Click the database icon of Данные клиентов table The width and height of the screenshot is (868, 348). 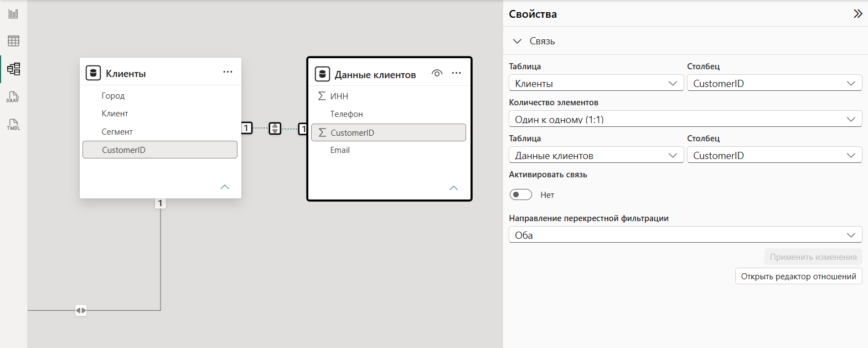coord(322,74)
